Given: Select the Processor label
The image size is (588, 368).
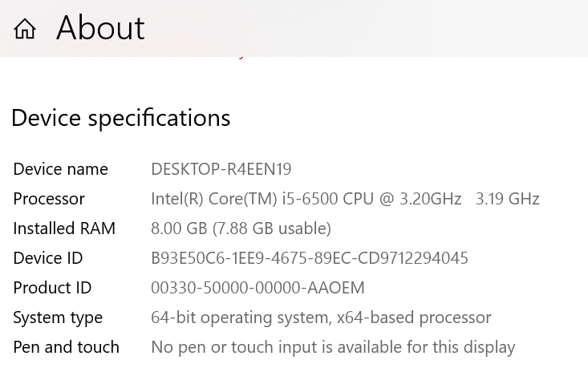Looking at the screenshot, I should tap(49, 199).
